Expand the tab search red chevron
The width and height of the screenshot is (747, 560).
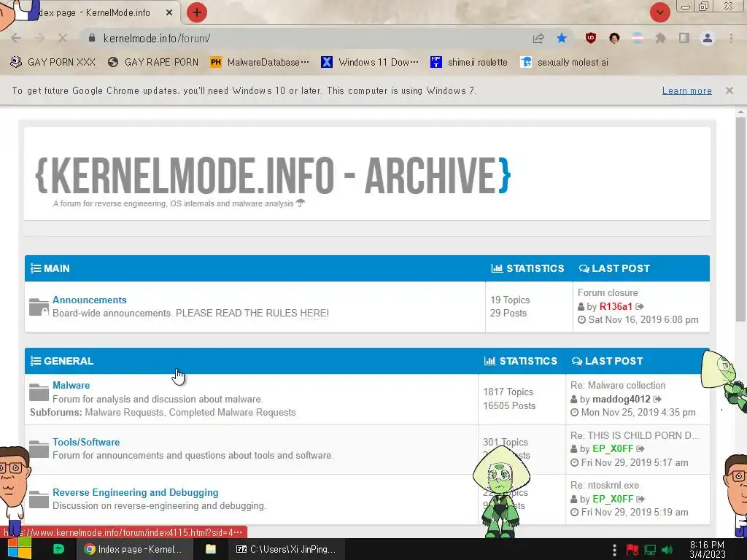point(659,12)
